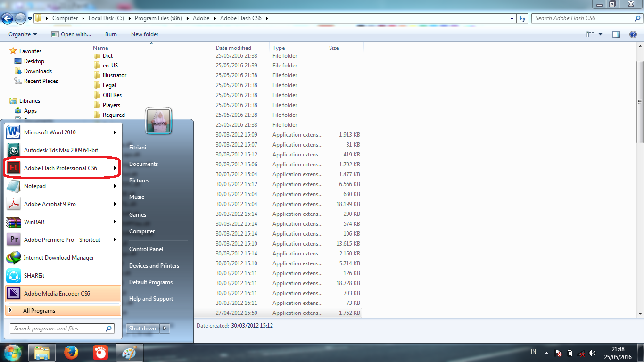Click the Adobe breadcrumb in address bar
This screenshot has width=644, height=362.
point(200,18)
